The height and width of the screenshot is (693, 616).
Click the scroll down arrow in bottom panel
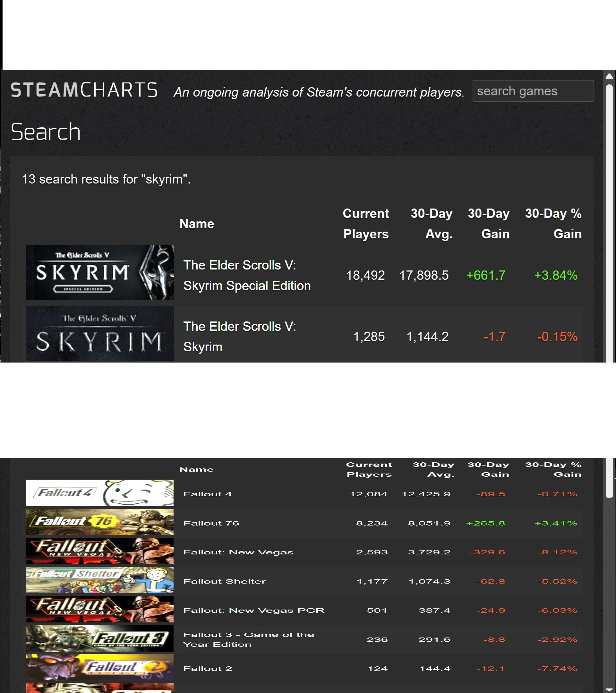[609, 689]
